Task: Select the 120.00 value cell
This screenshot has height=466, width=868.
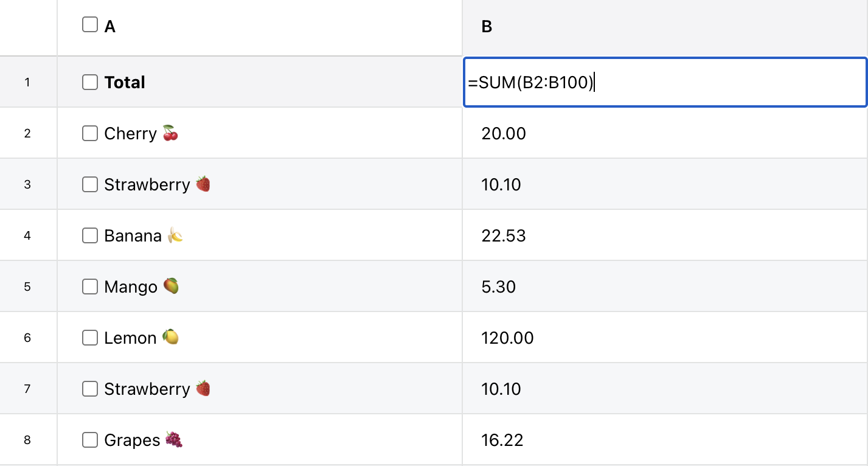Action: [664, 338]
